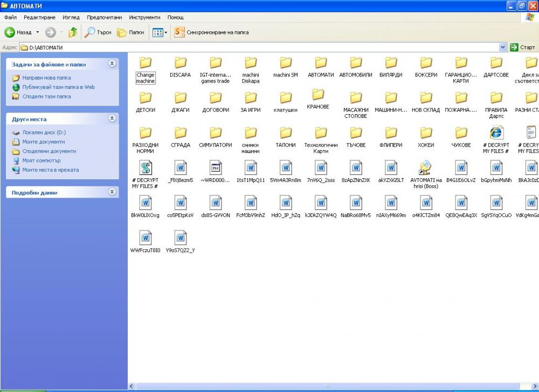539x392 pixels.
Task: Select the ДОГОВОРИ folder
Action: (216, 102)
